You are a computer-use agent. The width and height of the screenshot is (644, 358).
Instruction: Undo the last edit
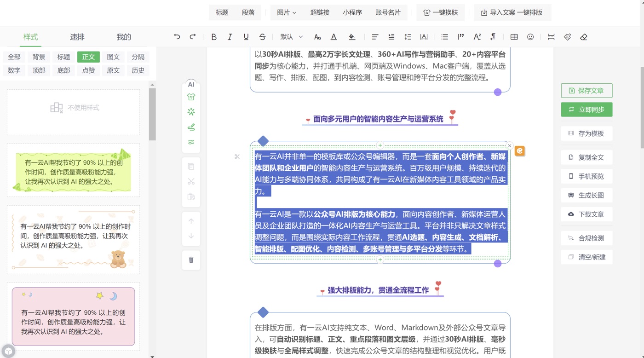[x=177, y=37]
